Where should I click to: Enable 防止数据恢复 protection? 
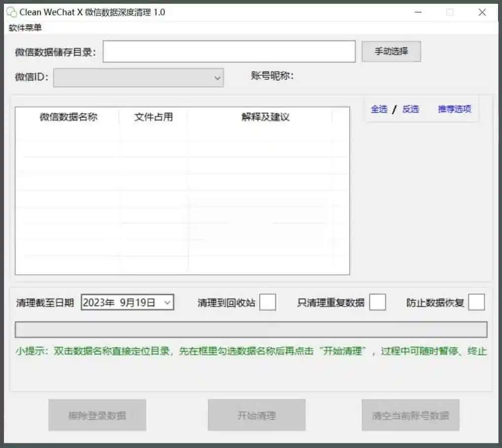[x=476, y=302]
